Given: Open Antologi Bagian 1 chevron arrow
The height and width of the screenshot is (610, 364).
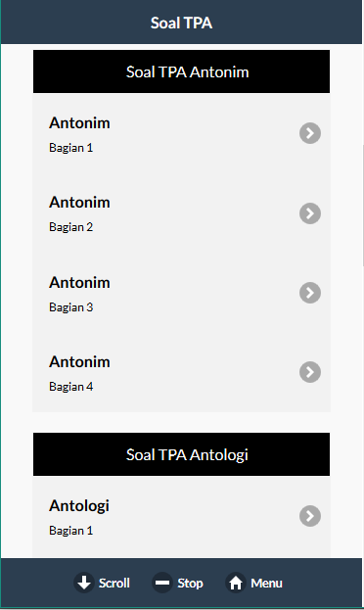Looking at the screenshot, I should coord(310,516).
